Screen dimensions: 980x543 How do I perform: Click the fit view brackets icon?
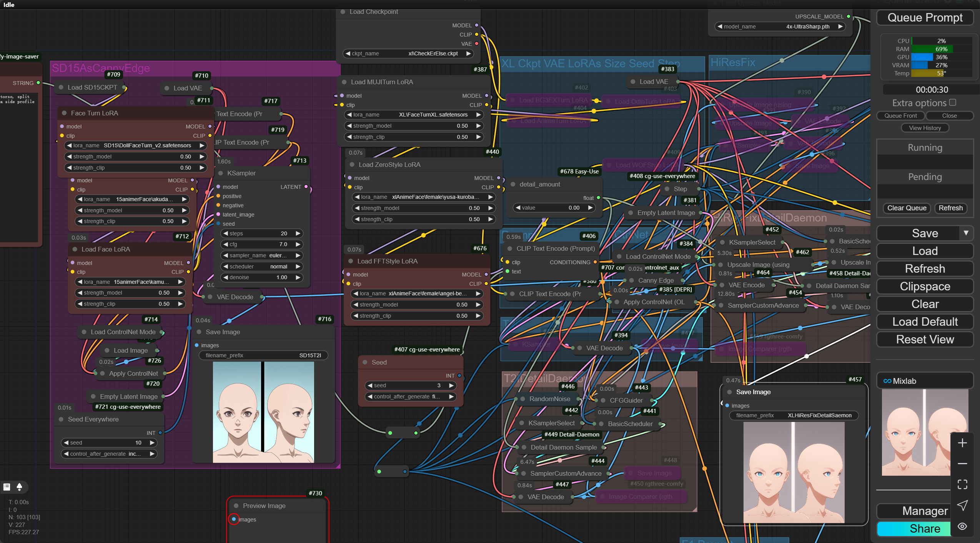tap(962, 485)
